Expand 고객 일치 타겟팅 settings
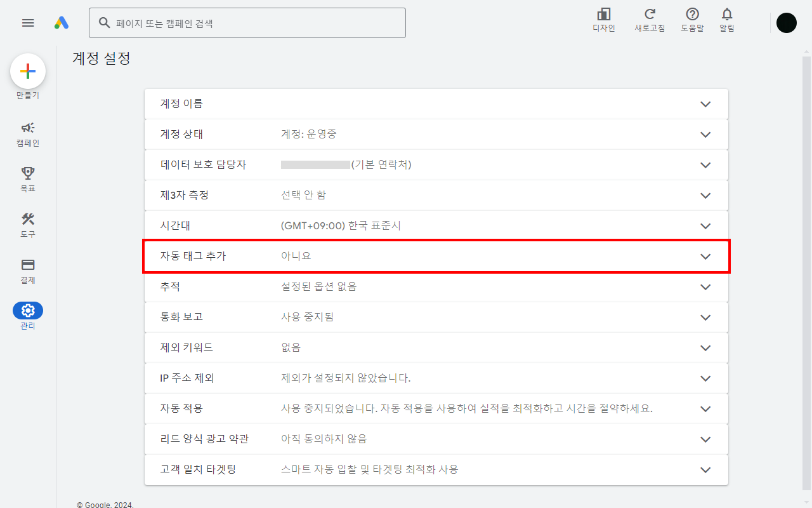 click(x=705, y=470)
